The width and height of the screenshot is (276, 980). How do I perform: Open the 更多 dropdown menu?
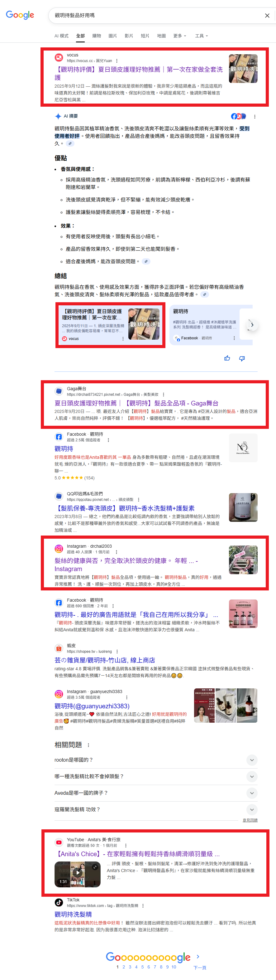click(x=179, y=36)
